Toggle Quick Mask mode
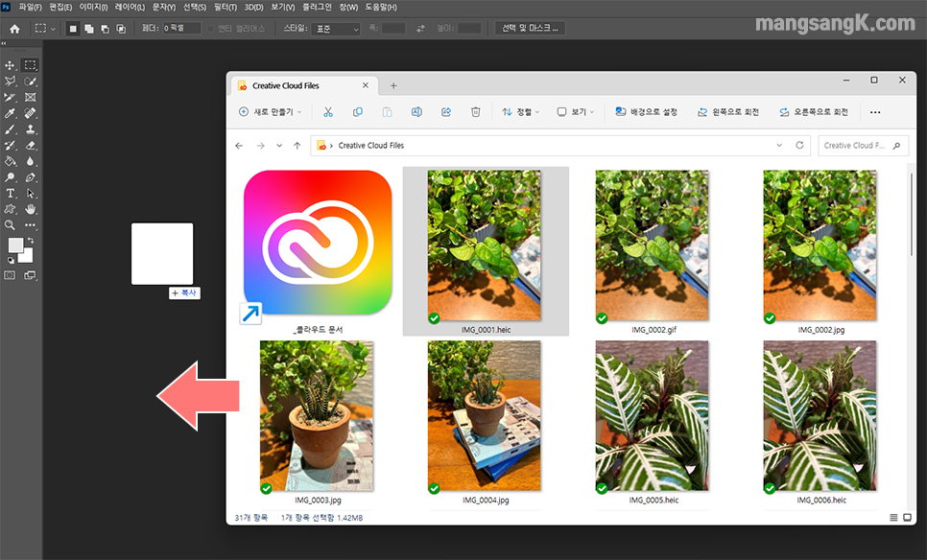 click(10, 275)
